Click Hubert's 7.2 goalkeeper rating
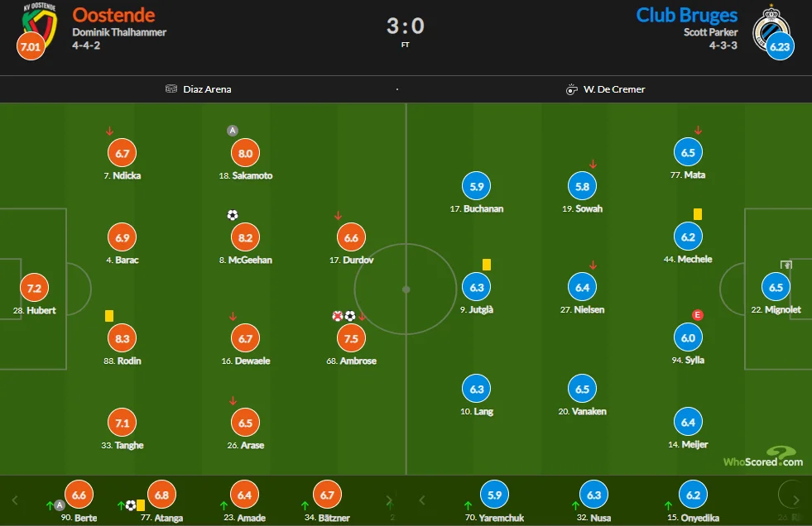Image resolution: width=812 pixels, height=526 pixels. tap(34, 289)
